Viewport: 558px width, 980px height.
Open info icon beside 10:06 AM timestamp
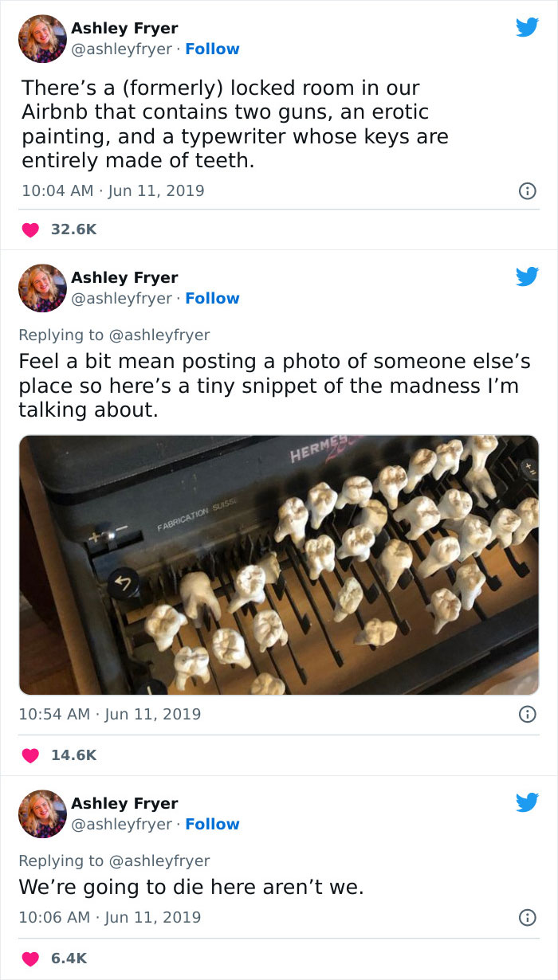527,918
